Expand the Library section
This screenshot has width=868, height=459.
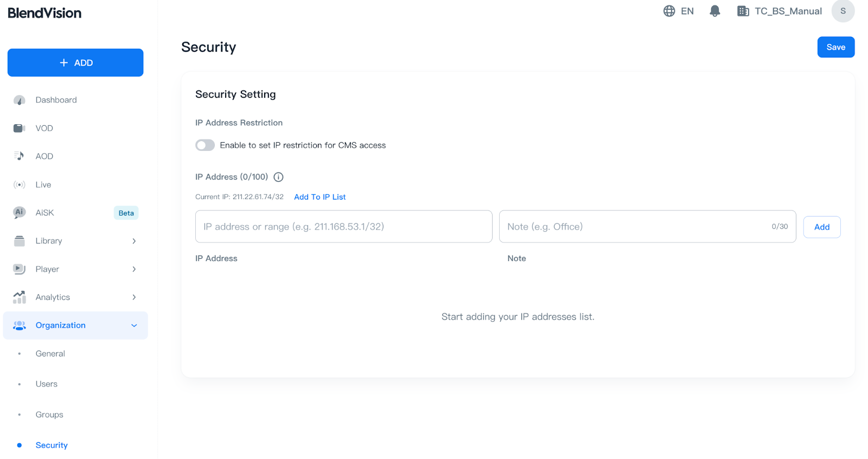click(134, 241)
